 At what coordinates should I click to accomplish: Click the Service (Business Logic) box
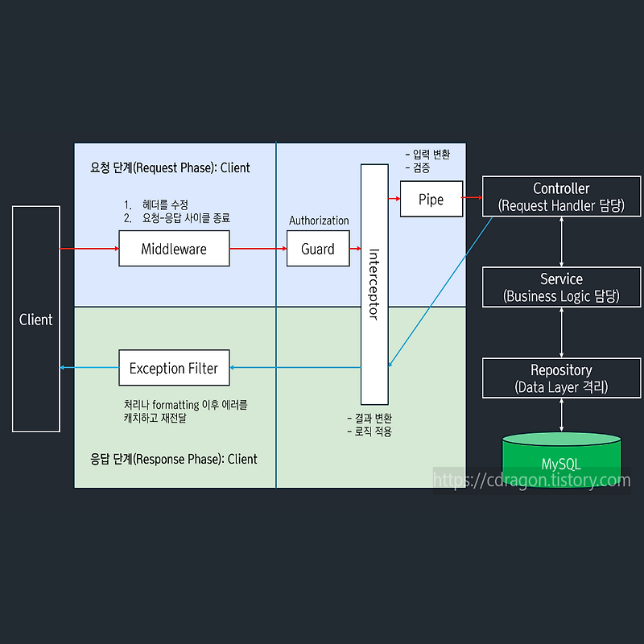pyautogui.click(x=561, y=287)
